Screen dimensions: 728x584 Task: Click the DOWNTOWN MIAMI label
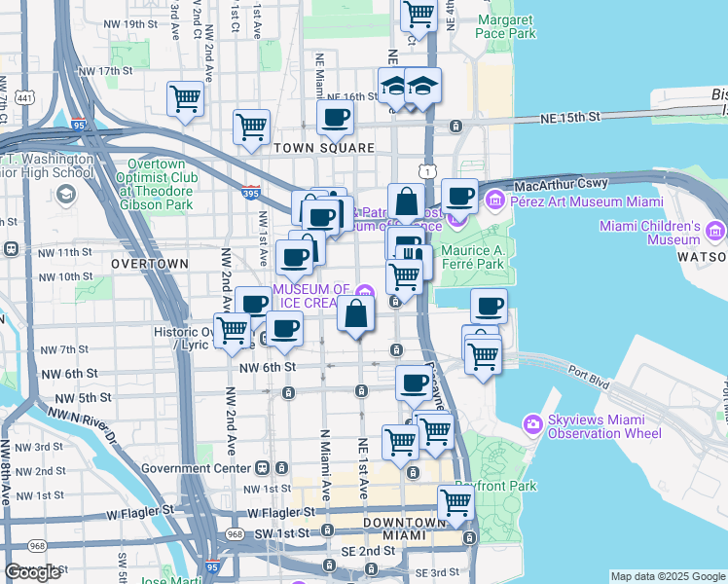[405, 529]
